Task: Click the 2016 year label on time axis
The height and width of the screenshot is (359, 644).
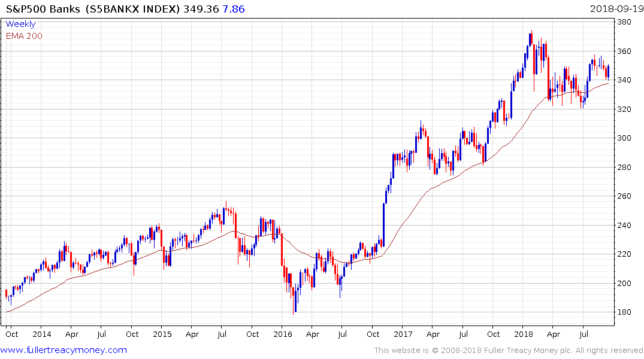Action: click(x=283, y=334)
